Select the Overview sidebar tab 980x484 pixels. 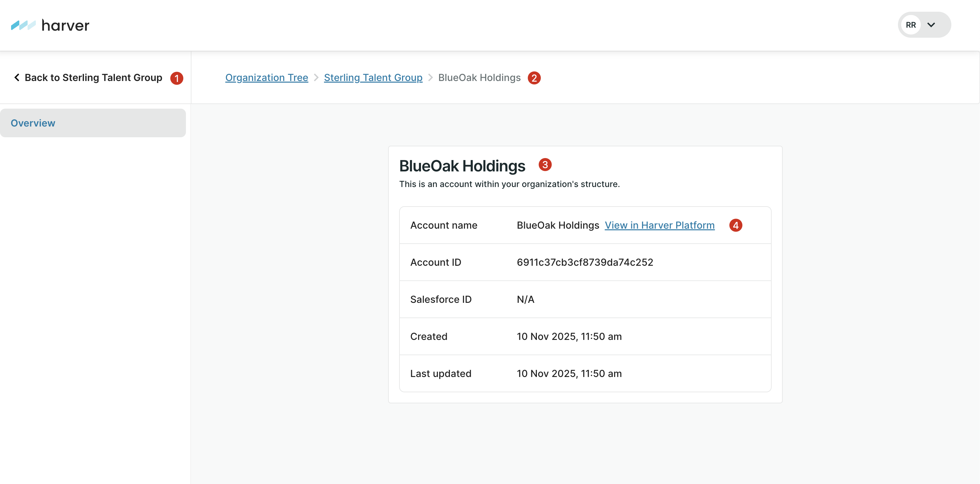coord(33,123)
